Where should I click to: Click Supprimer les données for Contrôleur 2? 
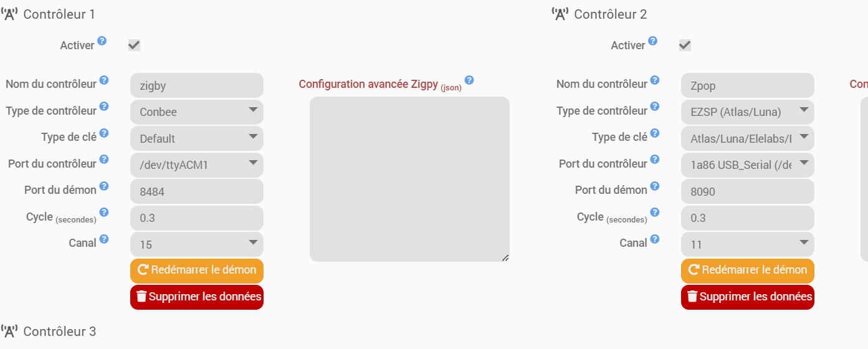(748, 297)
